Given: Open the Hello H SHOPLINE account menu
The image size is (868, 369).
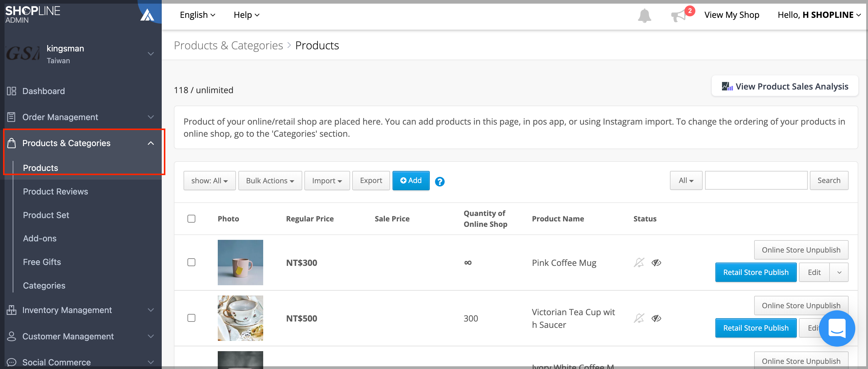Looking at the screenshot, I should coord(819,15).
